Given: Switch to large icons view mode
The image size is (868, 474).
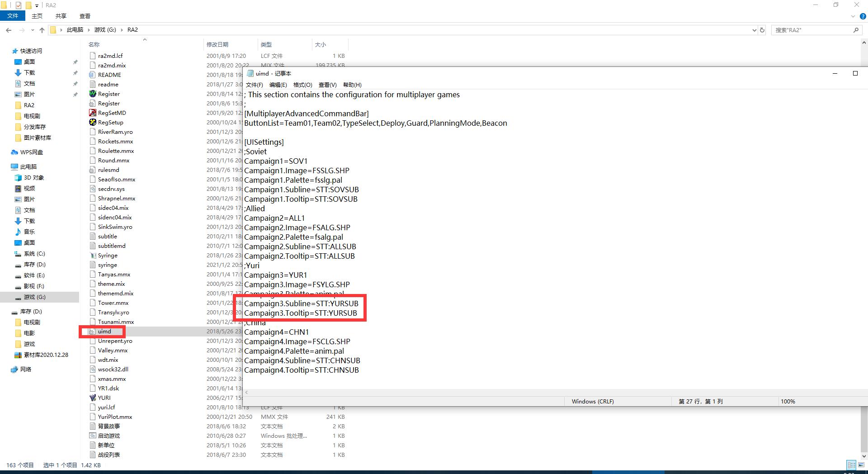Looking at the screenshot, I should [x=861, y=465].
